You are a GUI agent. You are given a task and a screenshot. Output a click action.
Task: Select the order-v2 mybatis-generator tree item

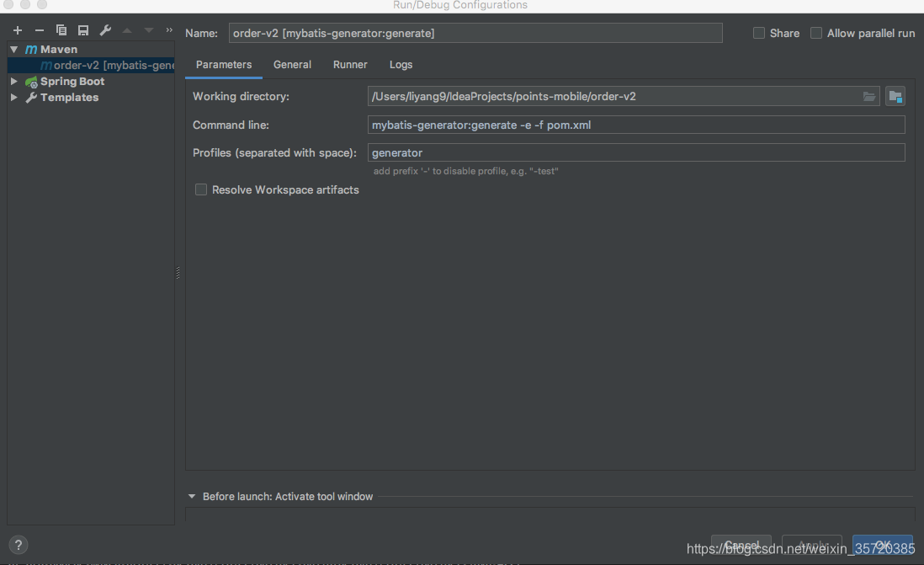[x=92, y=65]
